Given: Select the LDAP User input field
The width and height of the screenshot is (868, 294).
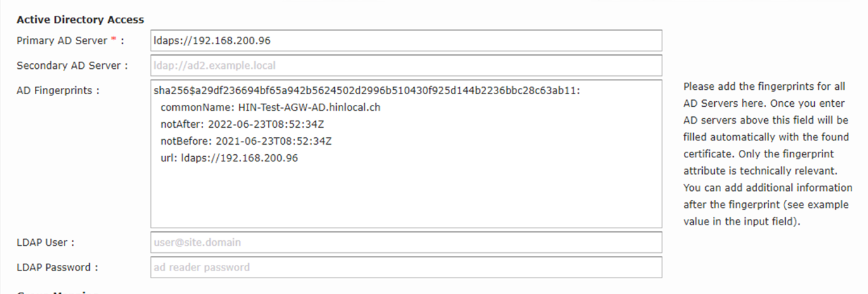Looking at the screenshot, I should pos(406,242).
